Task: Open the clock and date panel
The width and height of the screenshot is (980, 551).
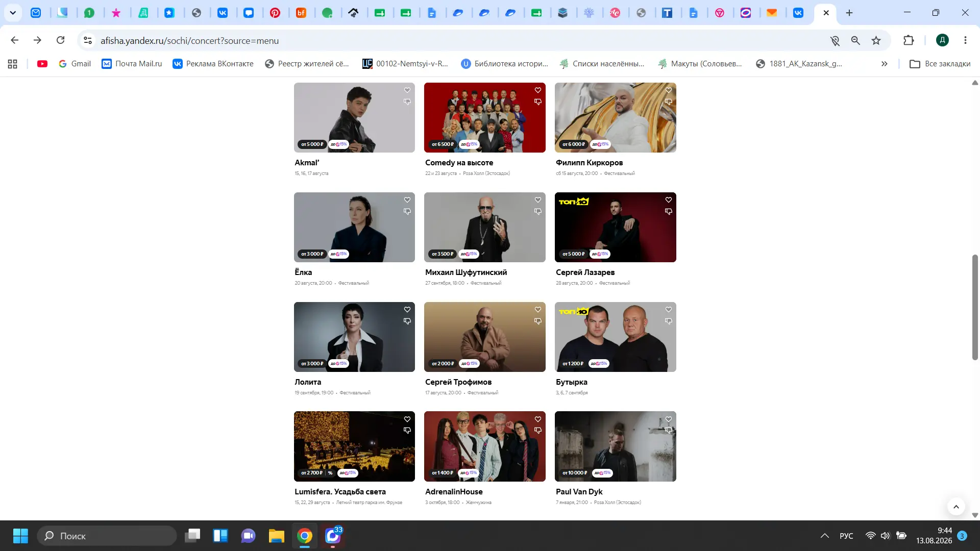Action: (934, 536)
